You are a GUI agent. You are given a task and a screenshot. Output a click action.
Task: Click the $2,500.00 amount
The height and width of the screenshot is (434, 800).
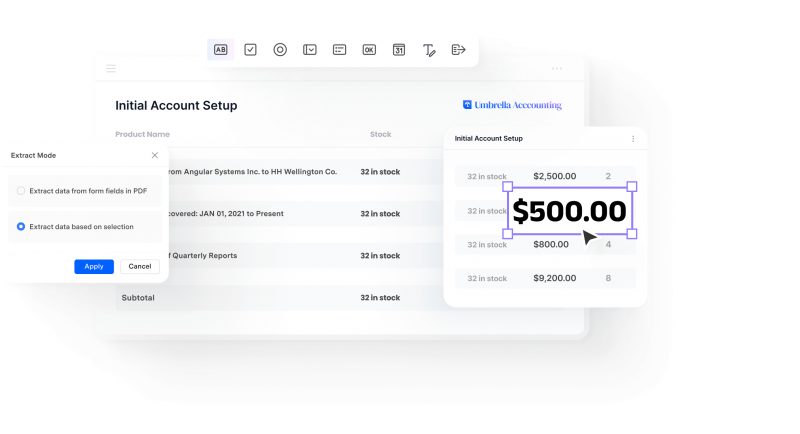(x=555, y=176)
